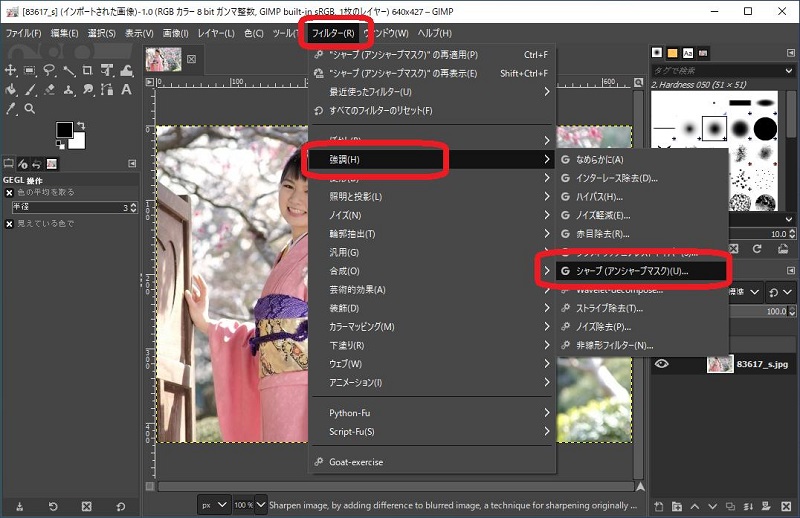Click the black foreground color swatch
Screen dimensions: 800x518
[x=64, y=130]
